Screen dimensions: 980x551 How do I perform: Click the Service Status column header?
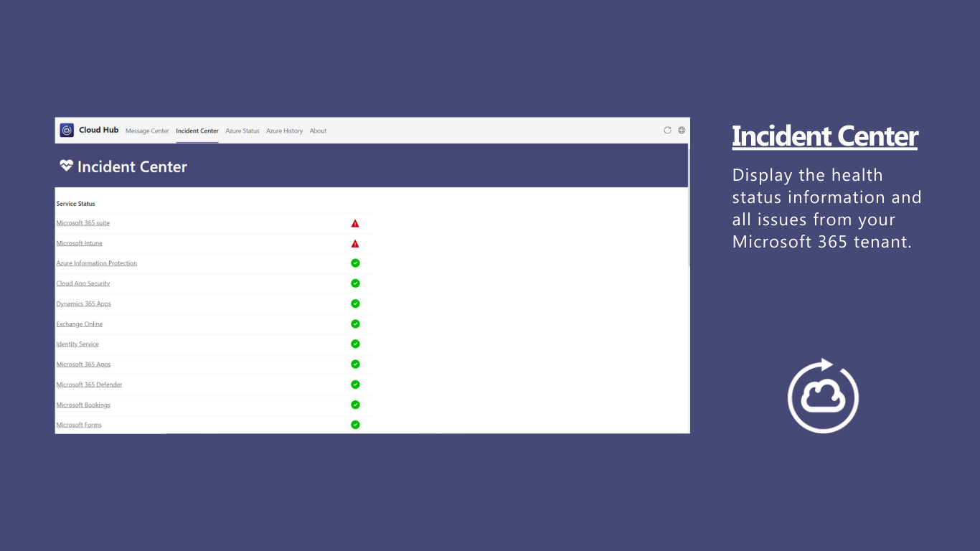(x=76, y=204)
